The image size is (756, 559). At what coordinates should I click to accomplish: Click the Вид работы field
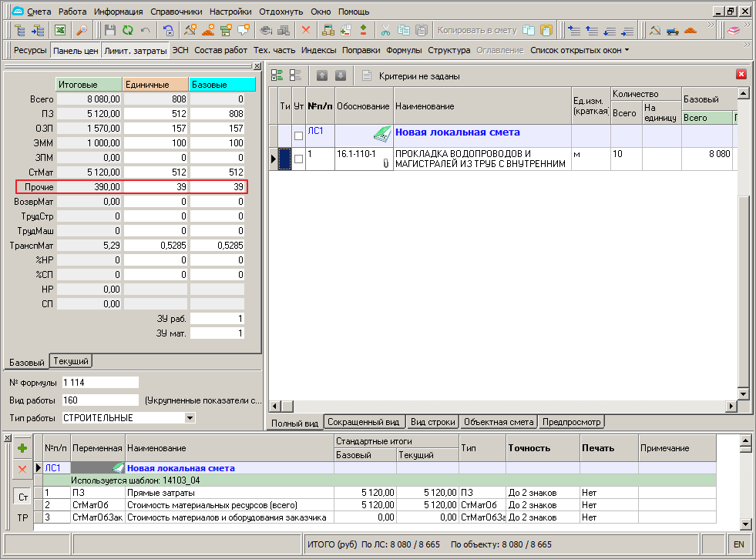[100, 400]
